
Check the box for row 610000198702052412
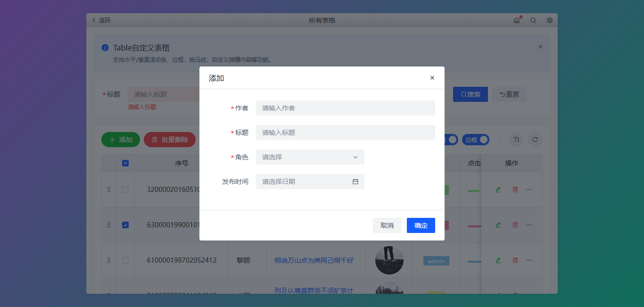[x=125, y=260]
